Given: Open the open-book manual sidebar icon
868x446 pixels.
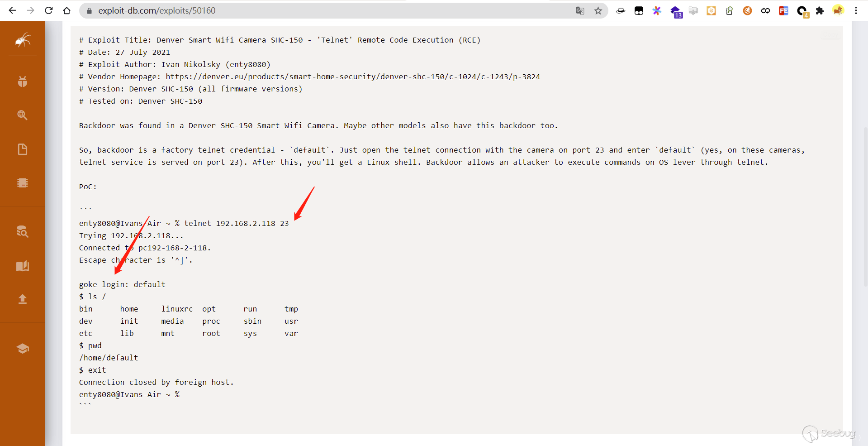Looking at the screenshot, I should [x=23, y=265].
